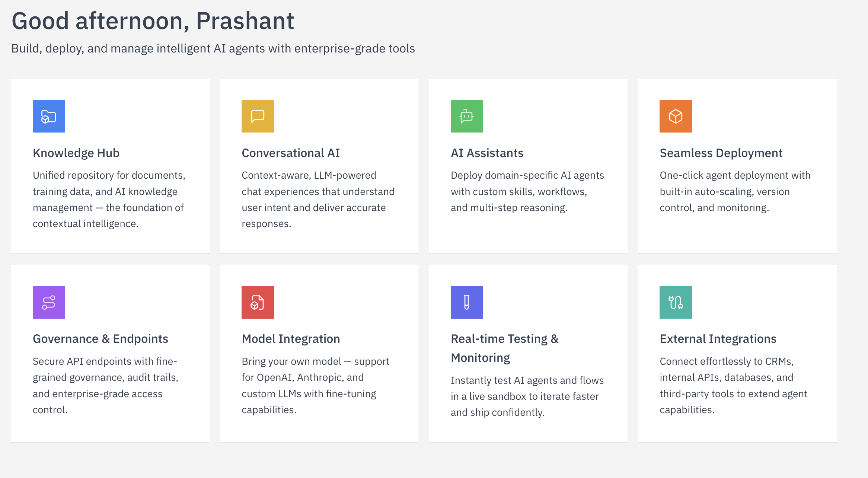Click the External Integrations plug icon
The height and width of the screenshot is (478, 868).
[676, 302]
